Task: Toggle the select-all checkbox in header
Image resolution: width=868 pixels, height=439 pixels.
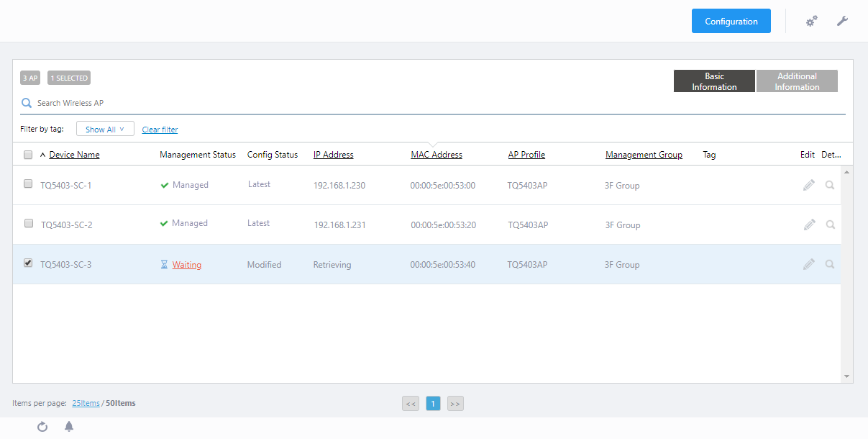Action: pyautogui.click(x=28, y=155)
